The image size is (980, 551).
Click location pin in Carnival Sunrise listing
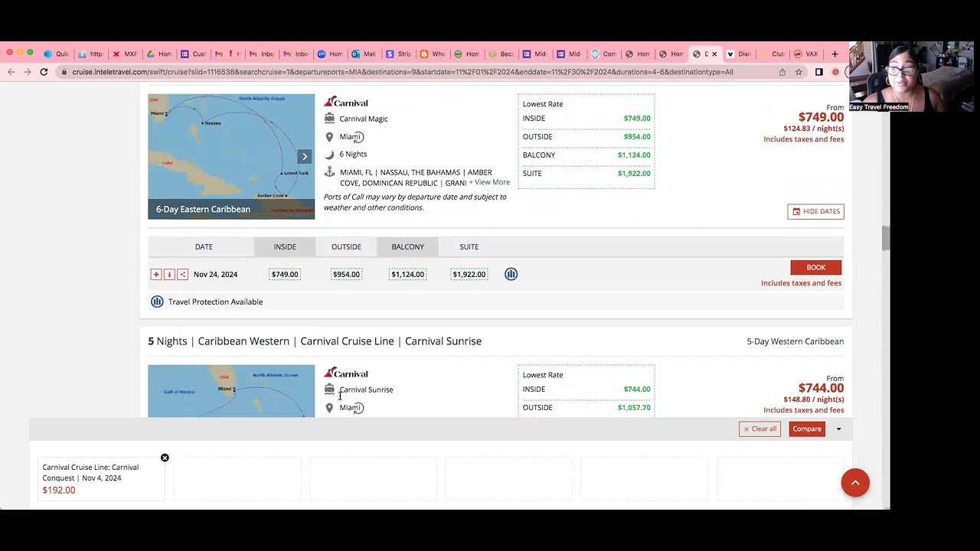[x=329, y=408]
